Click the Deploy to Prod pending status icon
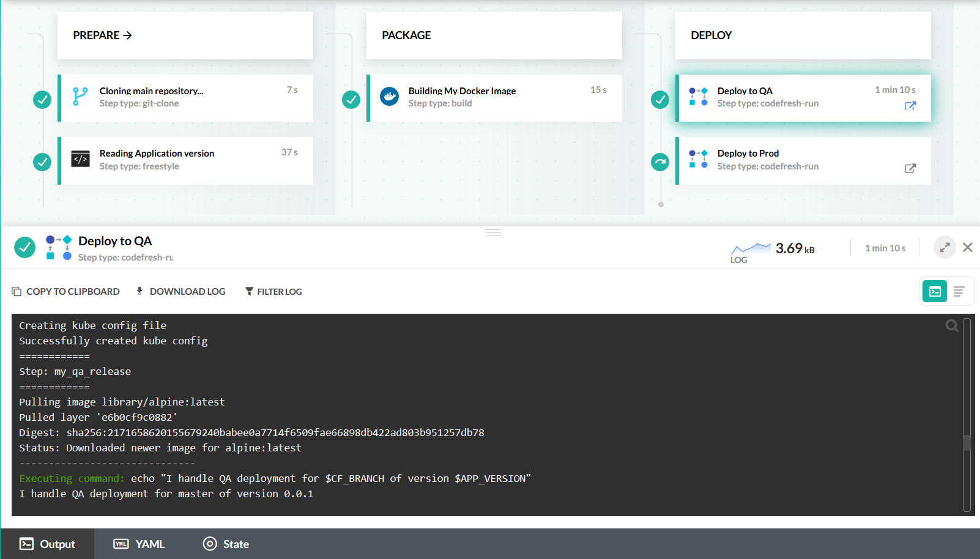 [x=660, y=162]
